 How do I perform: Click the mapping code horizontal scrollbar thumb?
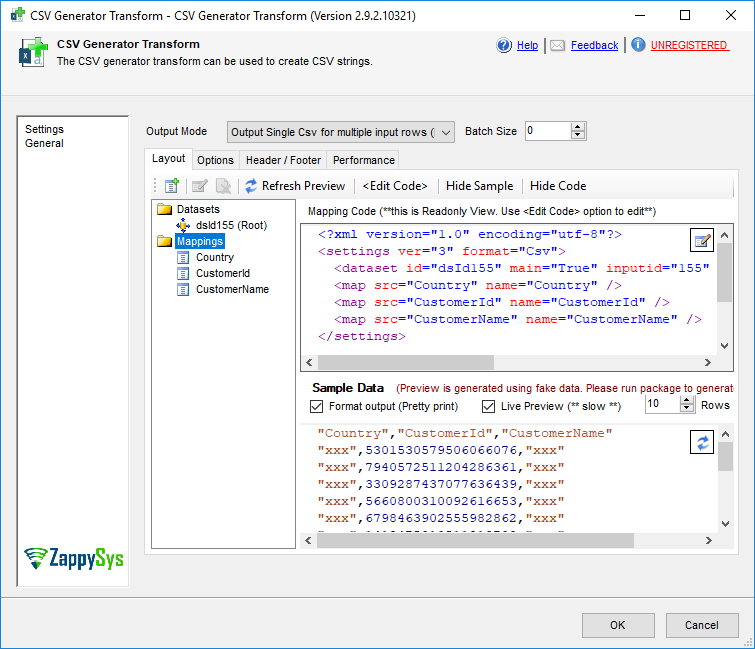click(x=405, y=362)
